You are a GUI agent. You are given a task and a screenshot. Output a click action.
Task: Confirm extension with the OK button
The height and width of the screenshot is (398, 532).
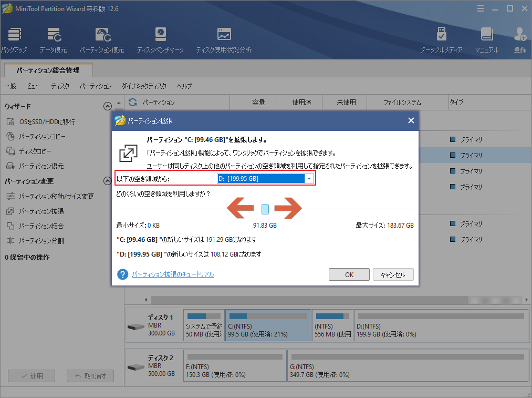(x=349, y=274)
